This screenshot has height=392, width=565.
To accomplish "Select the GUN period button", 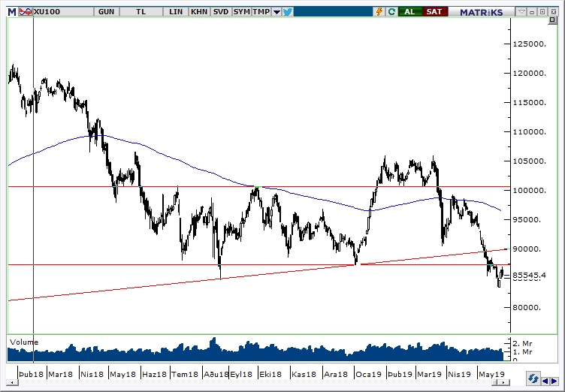I will [106, 12].
